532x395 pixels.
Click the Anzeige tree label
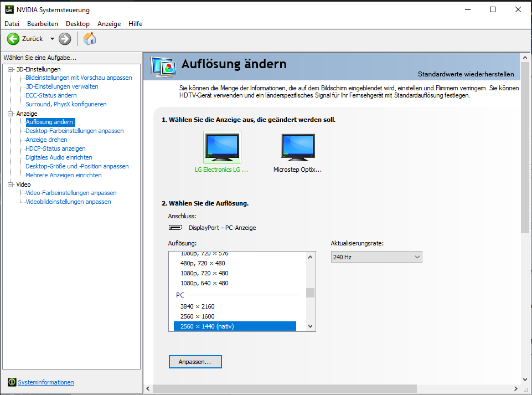click(27, 114)
